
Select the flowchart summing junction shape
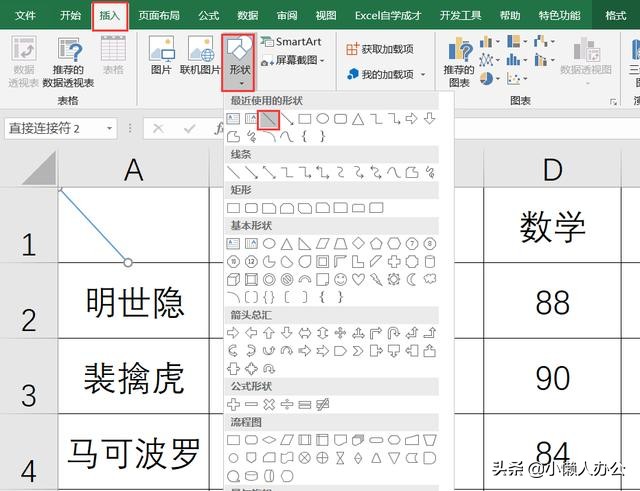[x=304, y=458]
